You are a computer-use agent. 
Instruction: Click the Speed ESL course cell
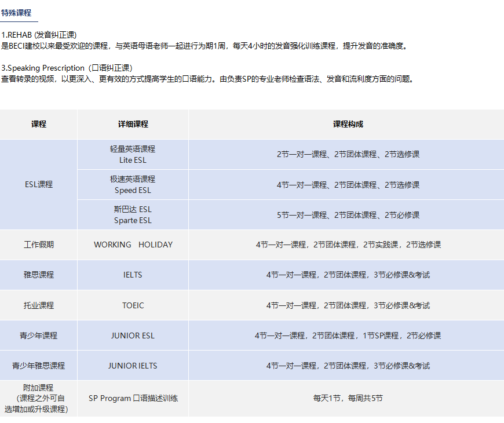pos(133,184)
